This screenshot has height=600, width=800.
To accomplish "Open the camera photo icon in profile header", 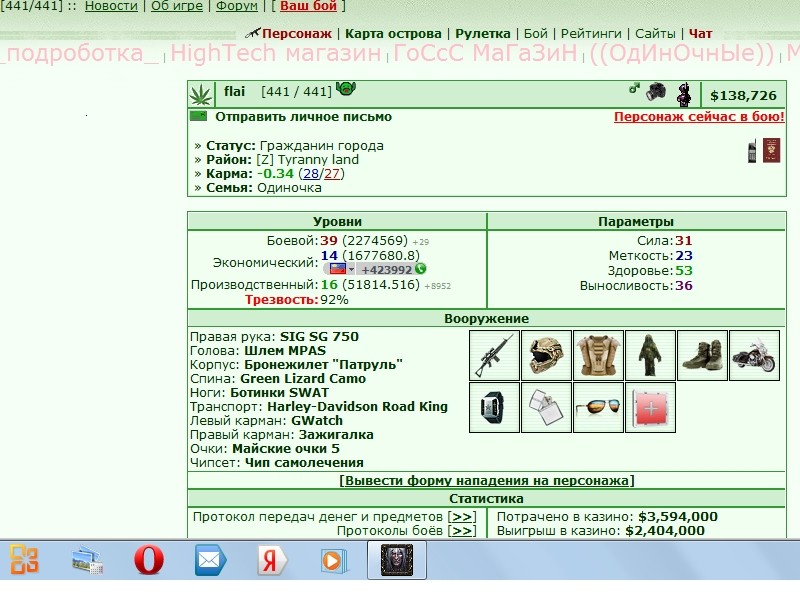I will (x=656, y=92).
